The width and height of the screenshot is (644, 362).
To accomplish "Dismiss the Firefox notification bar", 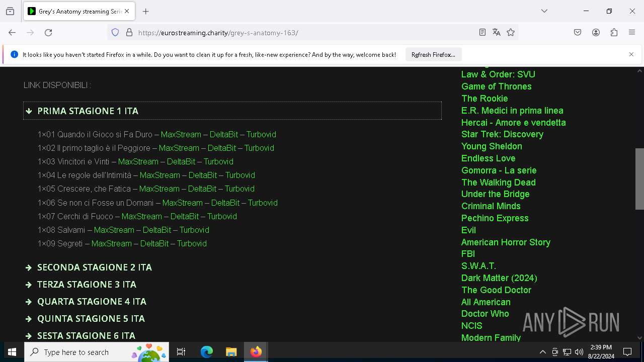I will (x=631, y=54).
